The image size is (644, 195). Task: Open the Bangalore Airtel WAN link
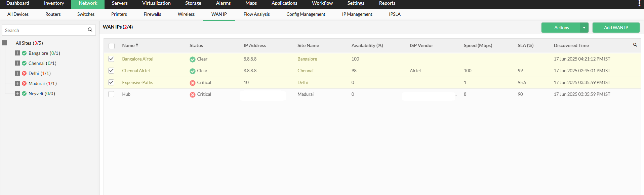pyautogui.click(x=137, y=59)
